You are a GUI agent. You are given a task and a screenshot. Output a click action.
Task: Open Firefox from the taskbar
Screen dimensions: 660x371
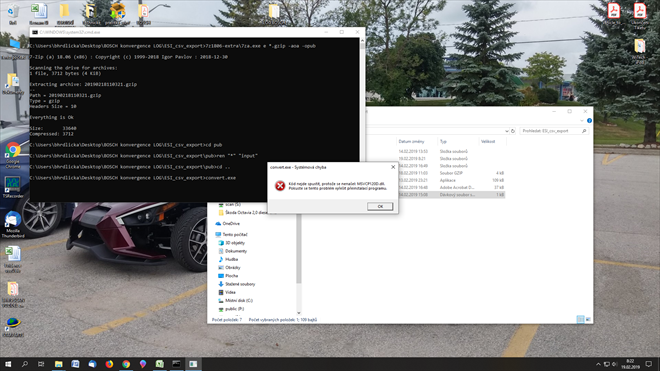[109, 364]
